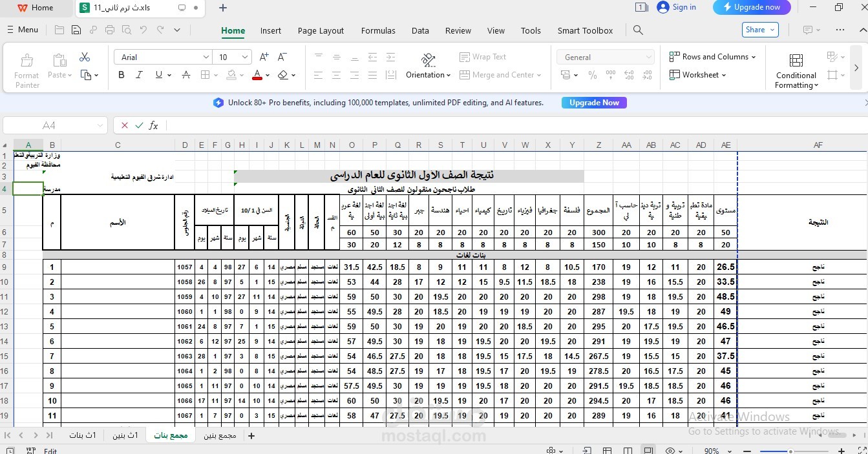Open the Menu button

pos(22,30)
